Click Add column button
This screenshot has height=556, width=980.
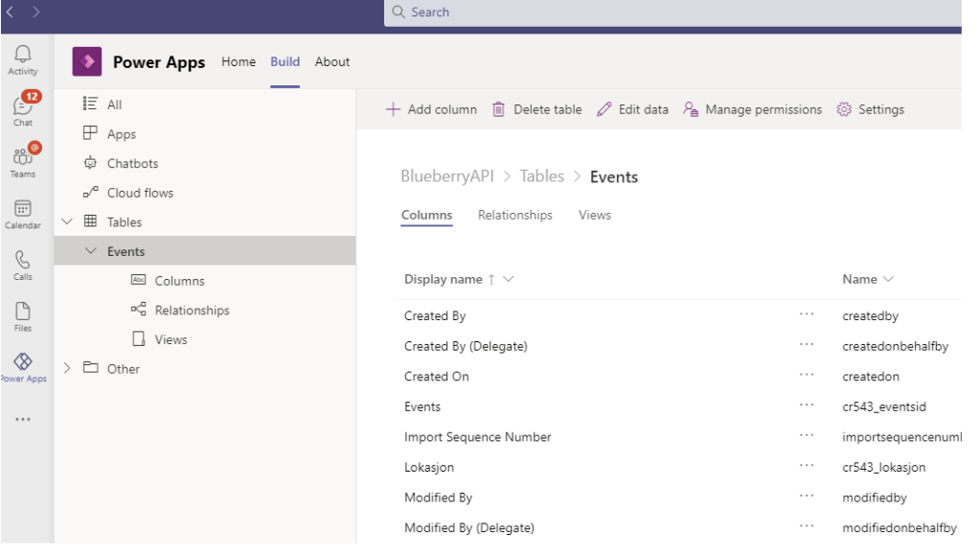[431, 109]
